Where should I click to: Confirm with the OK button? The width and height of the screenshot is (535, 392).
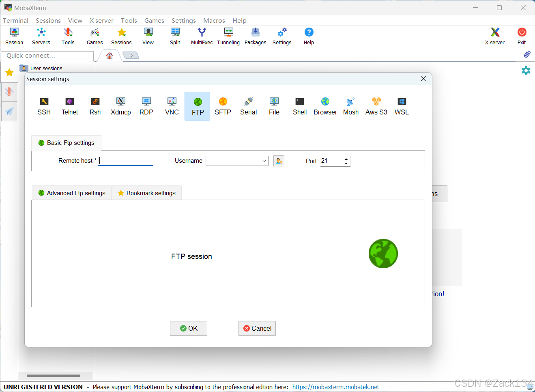[189, 328]
